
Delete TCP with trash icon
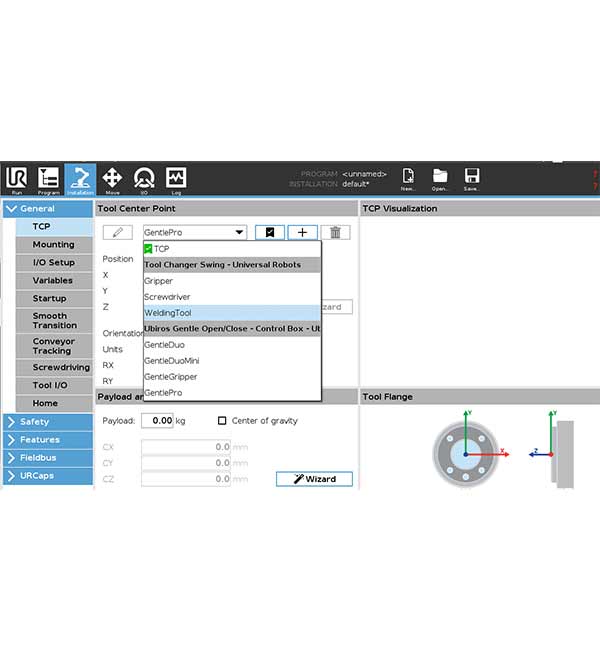tap(335, 233)
